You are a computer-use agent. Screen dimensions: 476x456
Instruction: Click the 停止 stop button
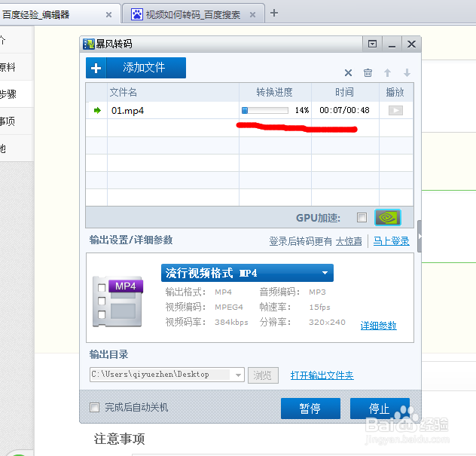tap(380, 409)
